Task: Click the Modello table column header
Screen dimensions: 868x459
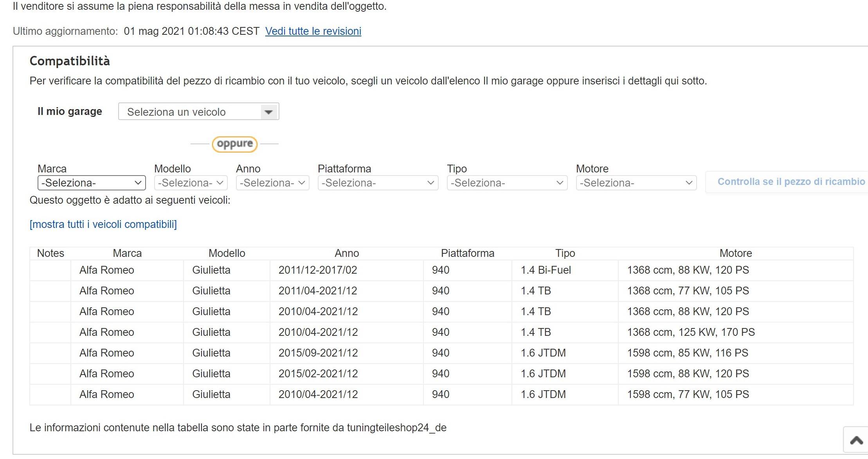Action: (x=227, y=253)
